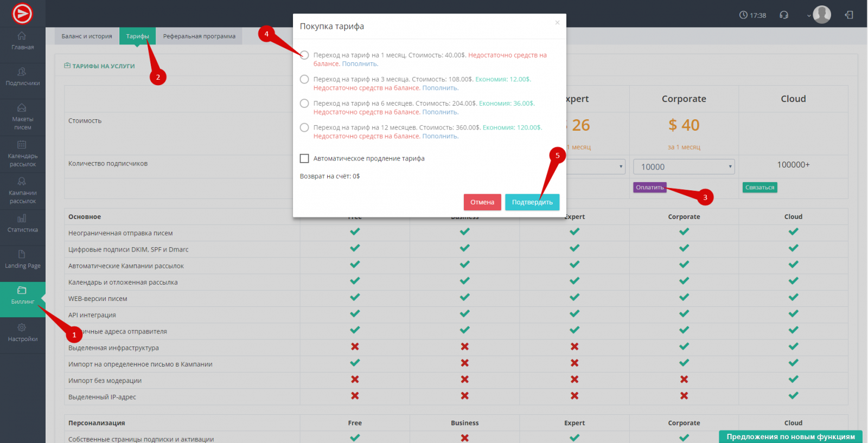Click the logout icon in top bar

[x=849, y=15]
